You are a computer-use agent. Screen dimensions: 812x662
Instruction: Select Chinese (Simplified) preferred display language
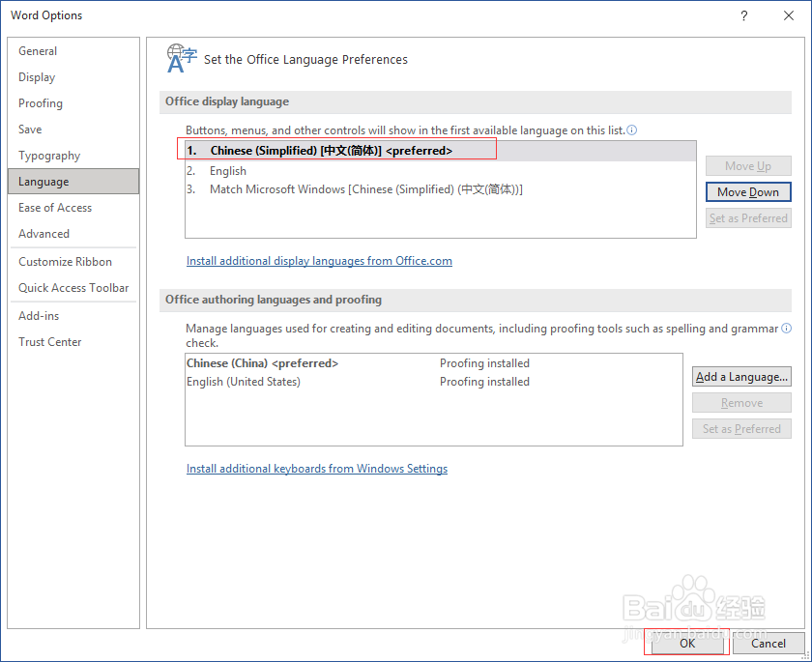click(440, 151)
